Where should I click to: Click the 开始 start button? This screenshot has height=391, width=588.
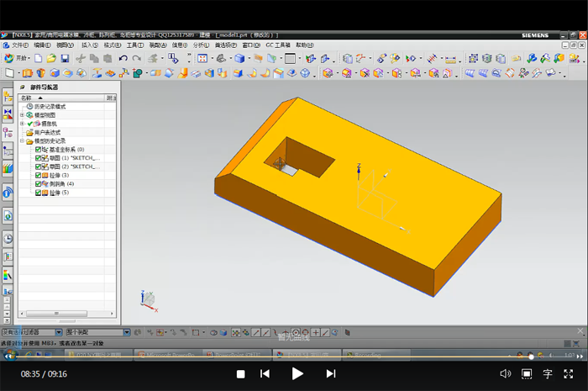coord(17,59)
